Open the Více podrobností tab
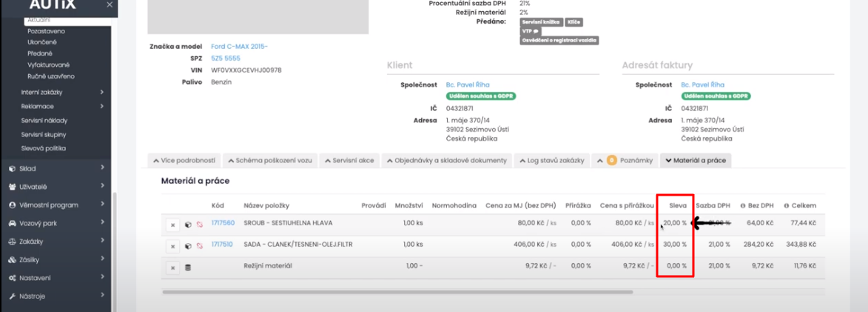 coord(184,161)
